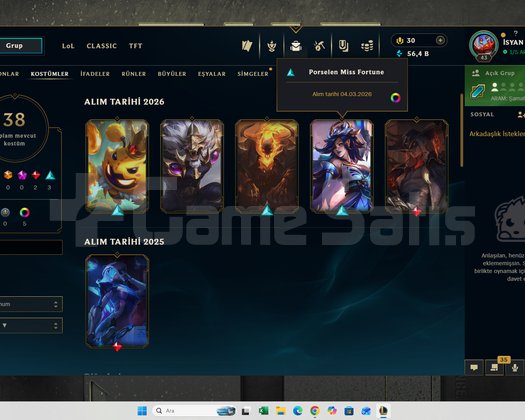525x420 pixels.
Task: Switch to the EŞYALAR tab
Action: [x=212, y=74]
